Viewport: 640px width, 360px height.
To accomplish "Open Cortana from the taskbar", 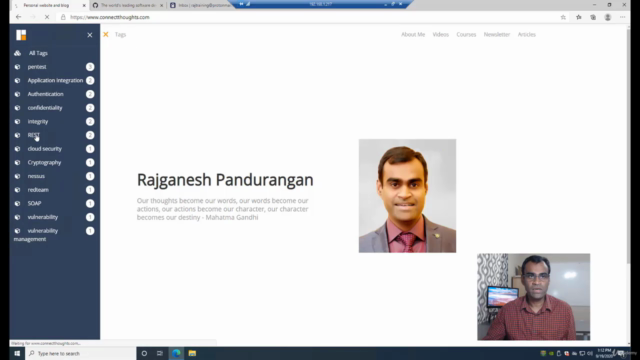I will pyautogui.click(x=144, y=353).
